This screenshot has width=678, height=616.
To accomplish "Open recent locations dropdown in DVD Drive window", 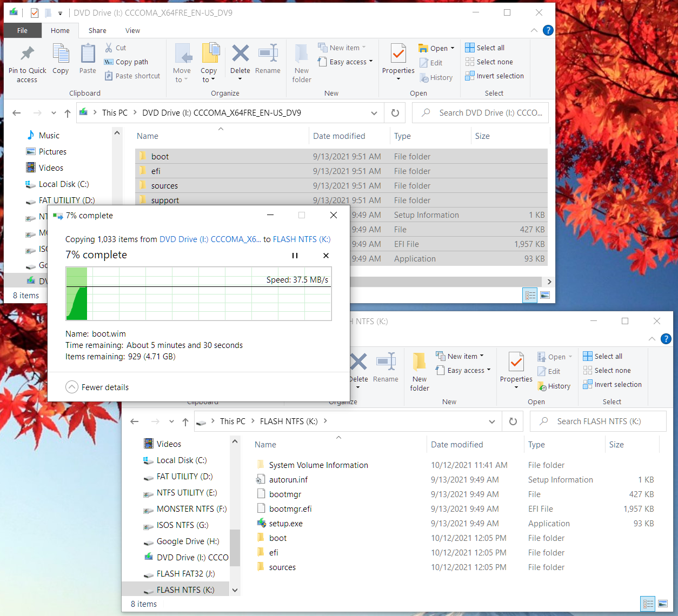I will coord(54,113).
